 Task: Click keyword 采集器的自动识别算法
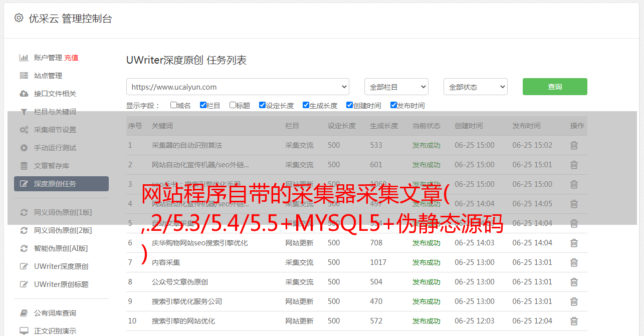187,145
